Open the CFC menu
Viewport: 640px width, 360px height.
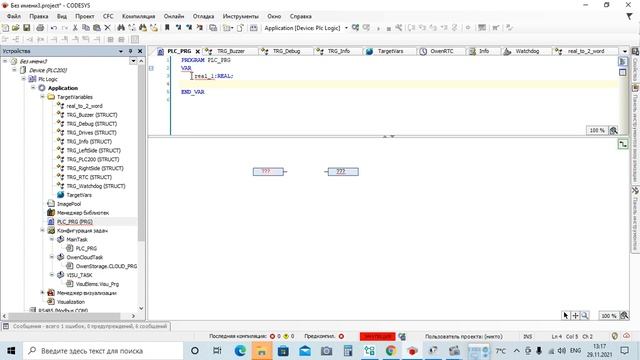(x=108, y=16)
